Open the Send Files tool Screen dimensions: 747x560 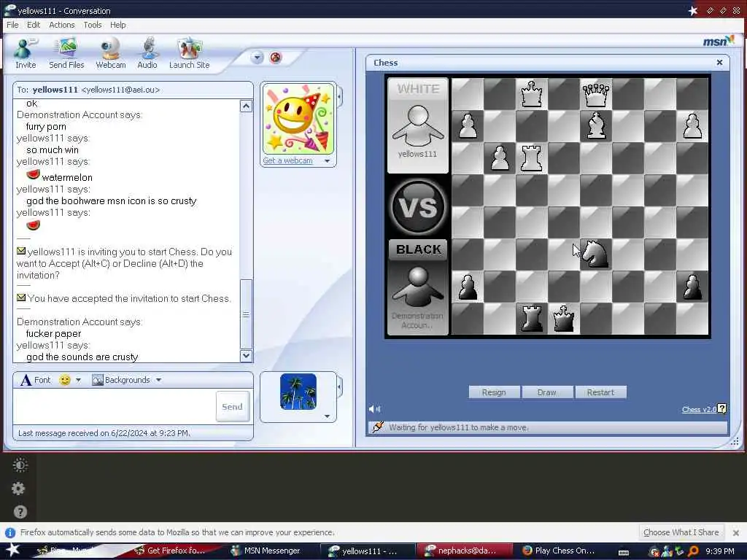tap(66, 52)
